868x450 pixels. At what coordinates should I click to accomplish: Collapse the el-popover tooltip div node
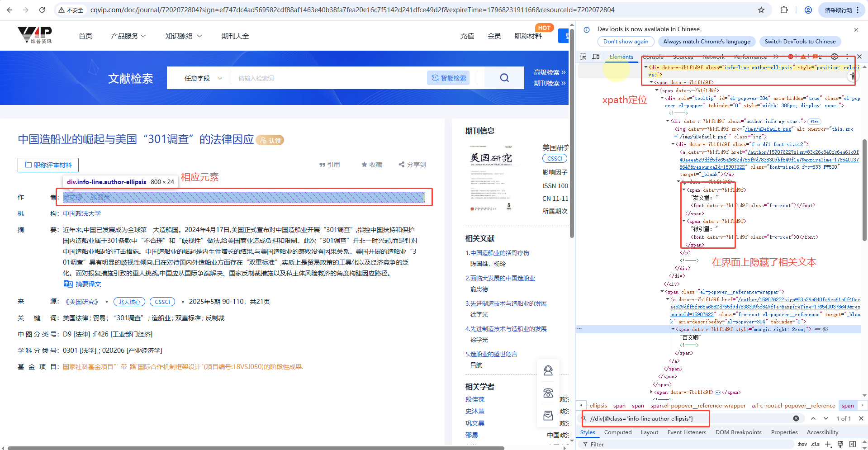pyautogui.click(x=662, y=98)
